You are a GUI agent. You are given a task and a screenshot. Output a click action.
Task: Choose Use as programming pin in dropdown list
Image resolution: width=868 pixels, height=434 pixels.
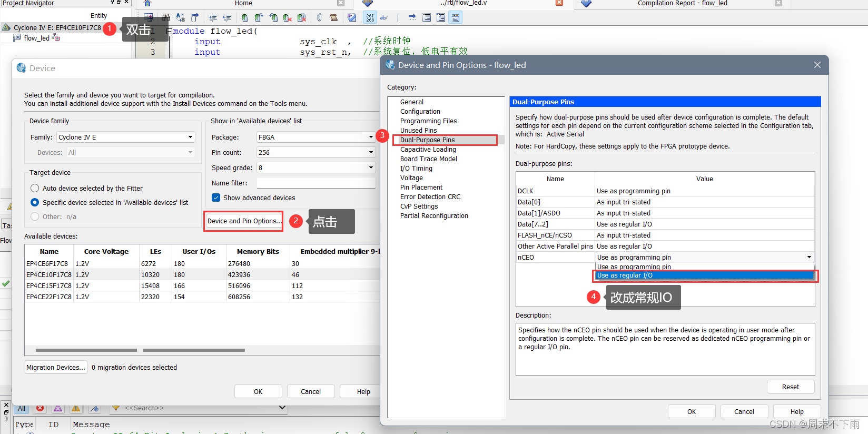tap(704, 267)
